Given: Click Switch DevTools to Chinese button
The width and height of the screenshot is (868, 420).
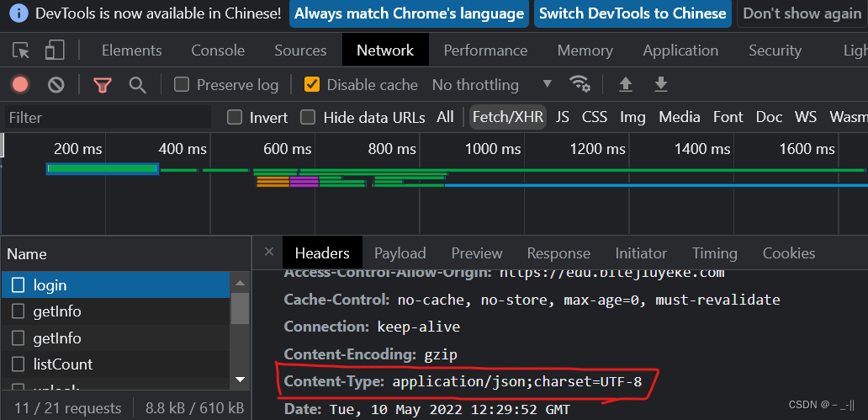Looking at the screenshot, I should coord(632,13).
